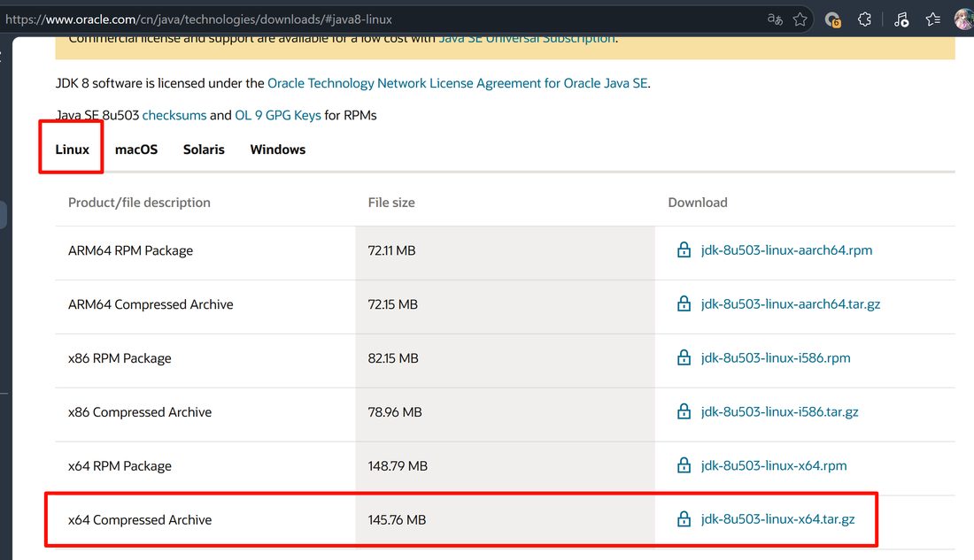Click the 'Product/file description' column header
Image resolution: width=974 pixels, height=560 pixels.
139,203
